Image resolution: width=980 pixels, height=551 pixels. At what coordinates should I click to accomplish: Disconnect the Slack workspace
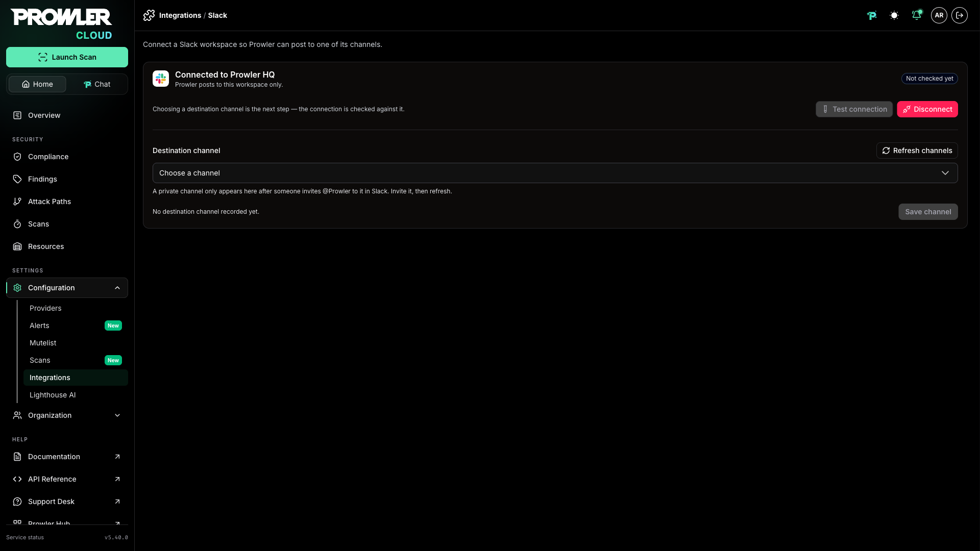927,109
